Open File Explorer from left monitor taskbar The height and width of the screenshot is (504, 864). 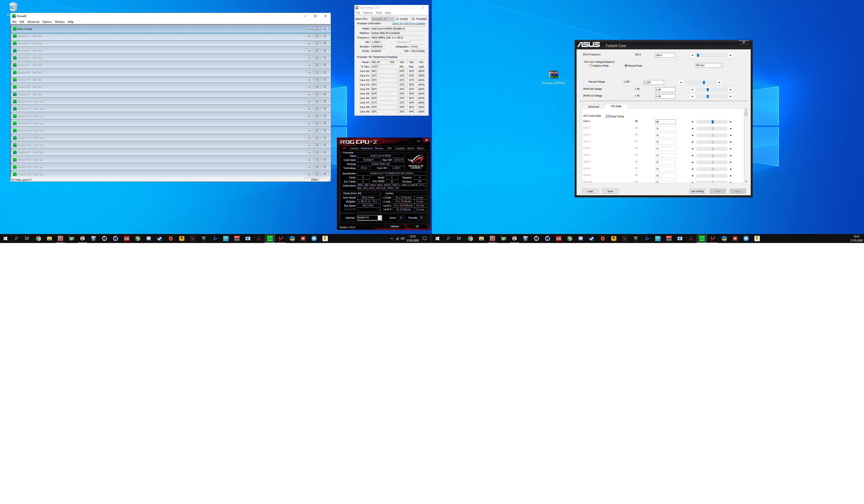point(49,239)
